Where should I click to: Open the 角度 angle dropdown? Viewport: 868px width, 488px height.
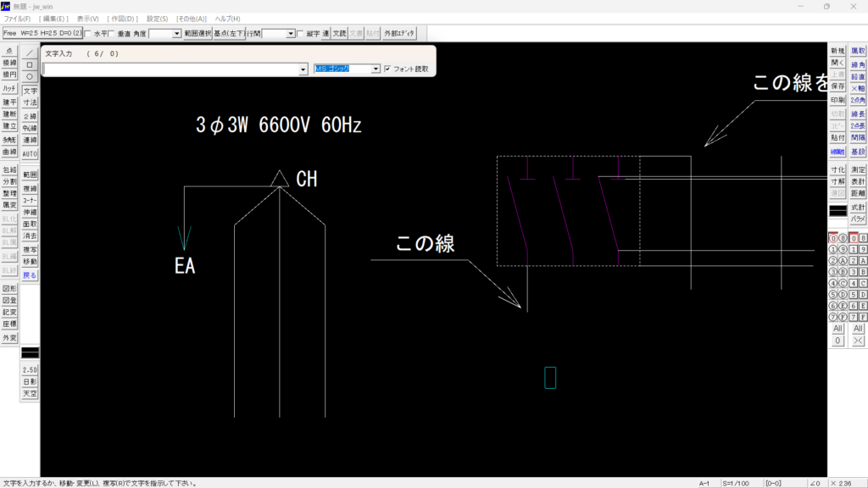tap(177, 34)
